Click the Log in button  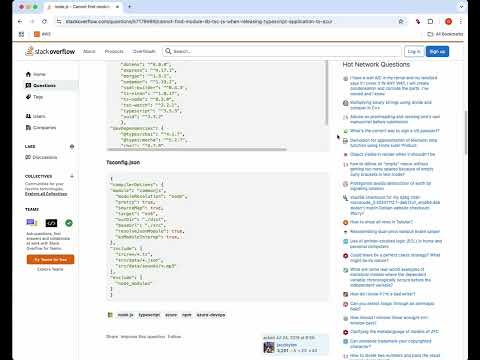tap(414, 51)
